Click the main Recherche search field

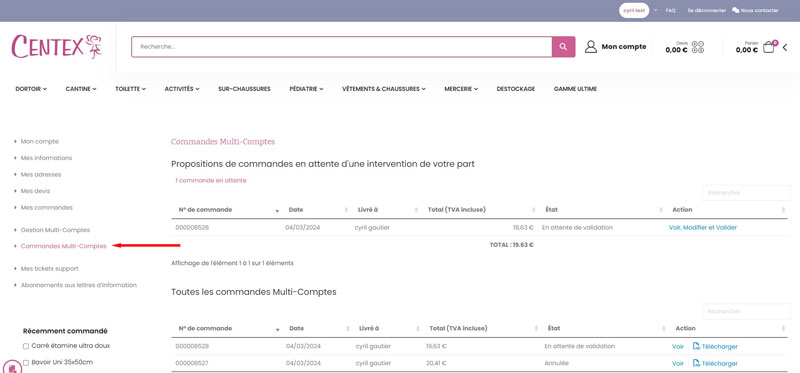click(342, 47)
